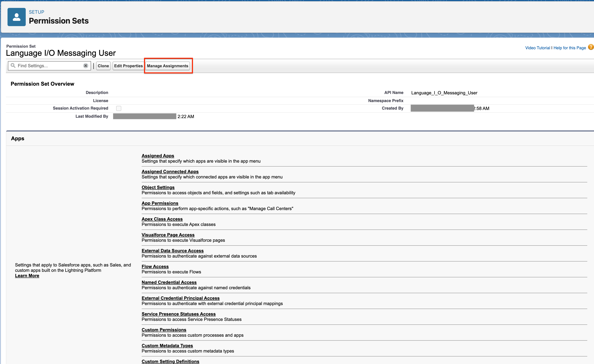The image size is (594, 364).
Task: Click the Language I/O Messaging User heading
Action: click(61, 53)
